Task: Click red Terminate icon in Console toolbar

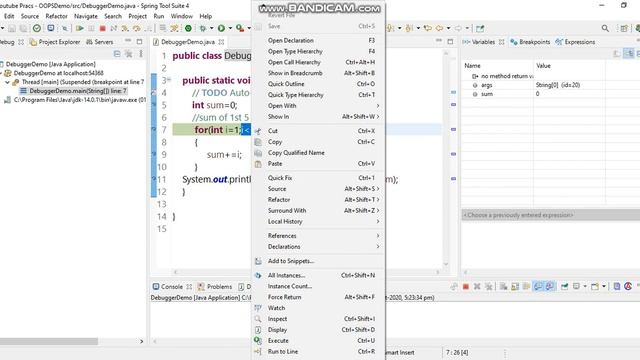Action: [x=465, y=287]
